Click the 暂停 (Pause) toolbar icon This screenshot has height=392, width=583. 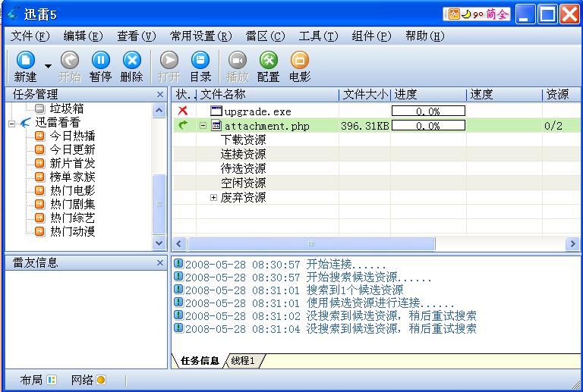pos(100,67)
